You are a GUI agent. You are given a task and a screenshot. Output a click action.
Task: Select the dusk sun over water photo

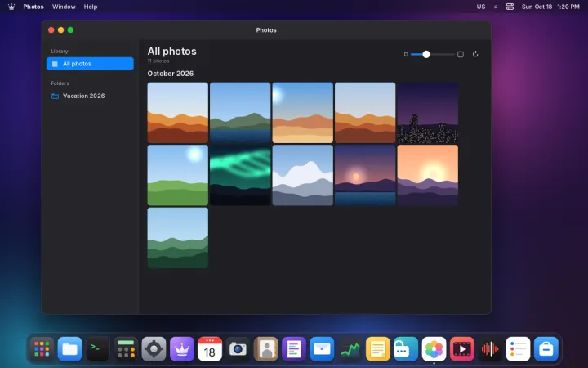click(x=365, y=175)
